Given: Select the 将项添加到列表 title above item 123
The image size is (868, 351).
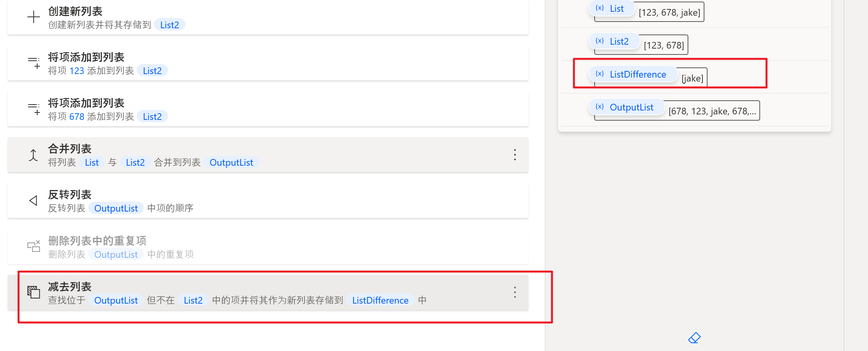Looking at the screenshot, I should tap(86, 57).
